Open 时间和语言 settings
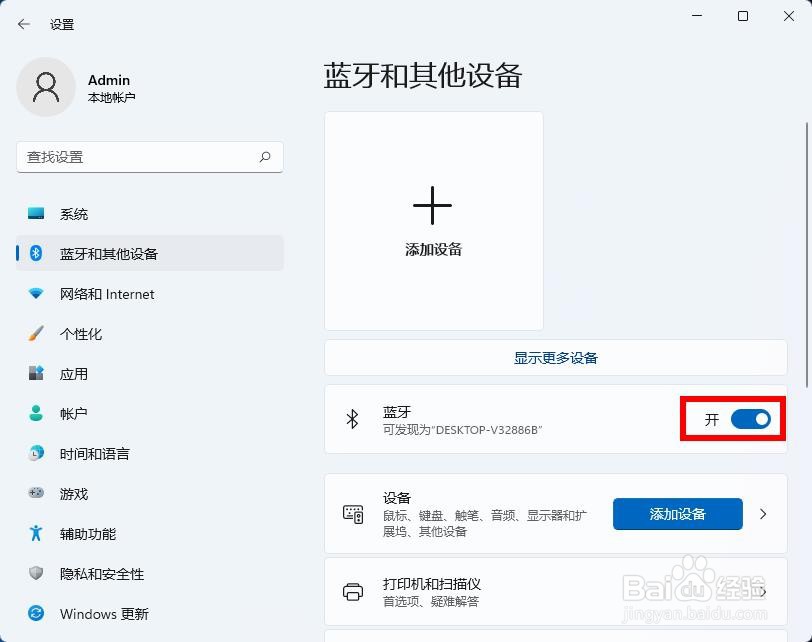The height and width of the screenshot is (642, 812). [150, 453]
